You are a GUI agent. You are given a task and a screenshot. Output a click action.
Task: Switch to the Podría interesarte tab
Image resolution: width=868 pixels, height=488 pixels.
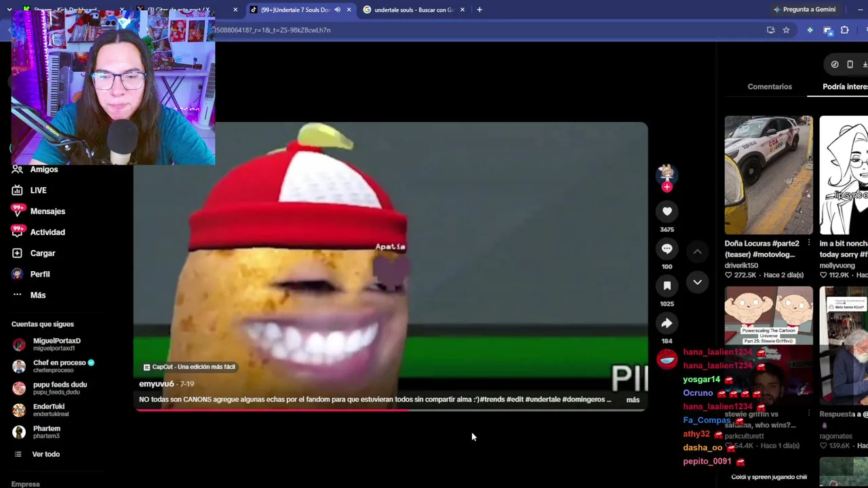coord(845,87)
